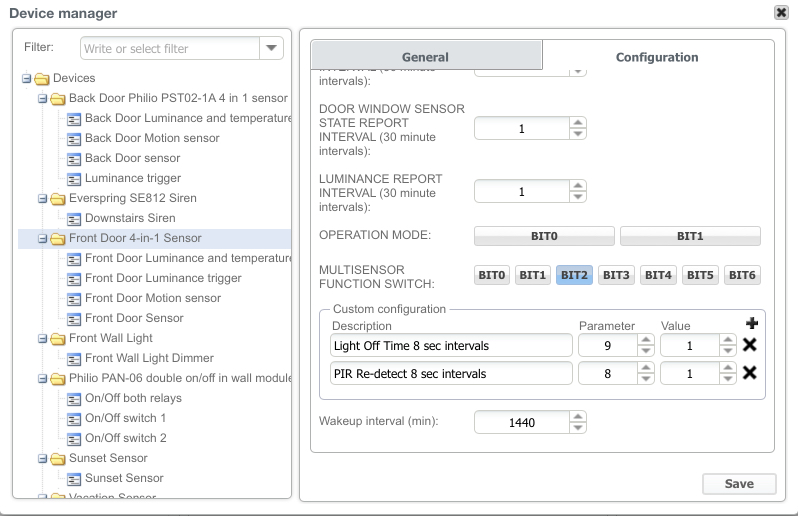The width and height of the screenshot is (798, 516).
Task: Click the Sunset Sensor device icon
Action: pyautogui.click(x=74, y=478)
